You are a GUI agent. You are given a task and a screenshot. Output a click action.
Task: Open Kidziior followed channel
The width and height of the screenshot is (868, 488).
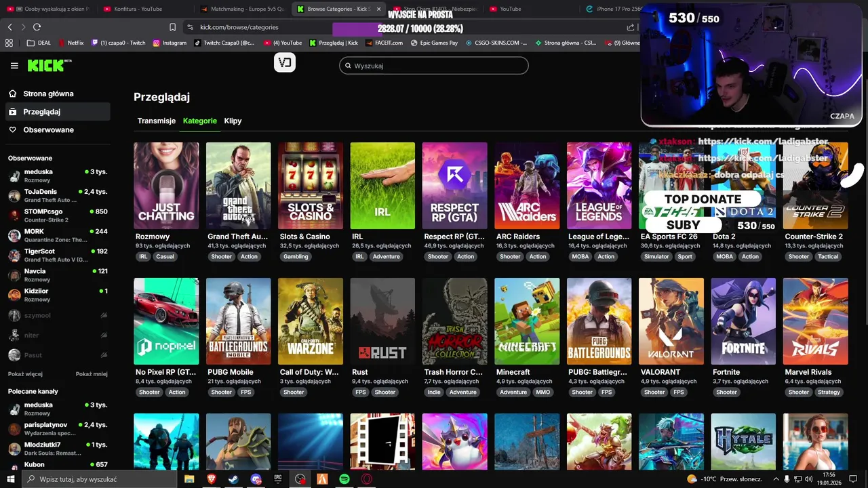tap(58, 295)
